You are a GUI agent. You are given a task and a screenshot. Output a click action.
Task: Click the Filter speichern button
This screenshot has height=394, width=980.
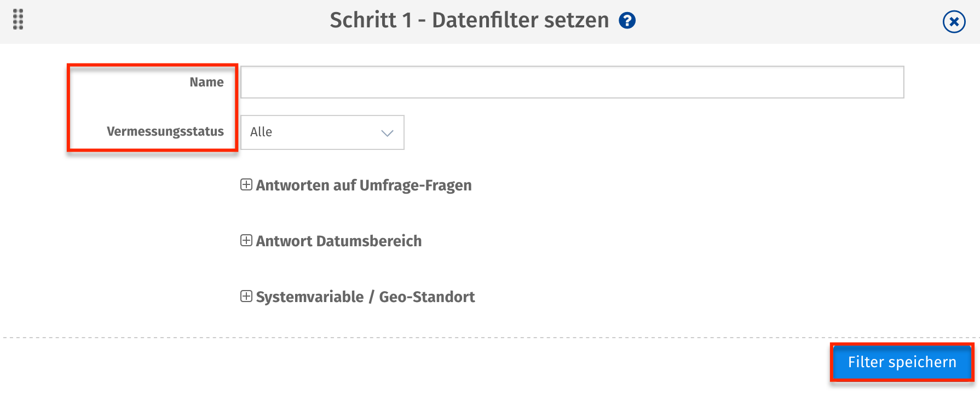[x=901, y=362]
